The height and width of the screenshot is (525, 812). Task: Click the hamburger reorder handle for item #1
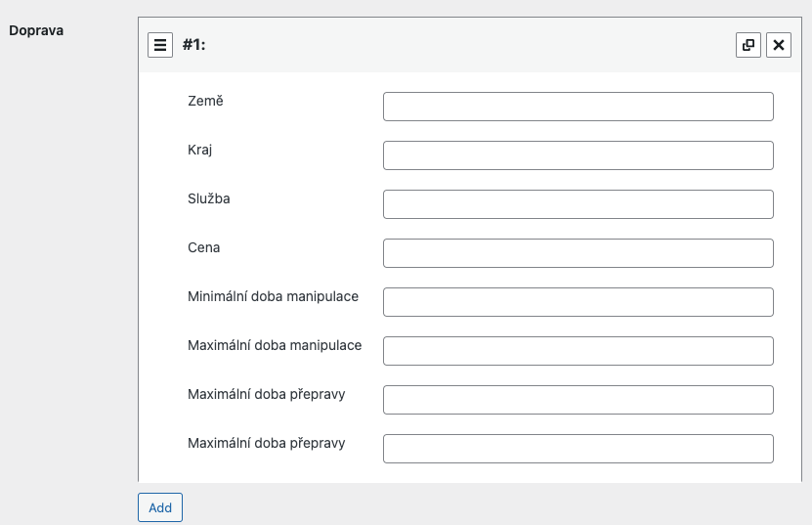click(x=160, y=45)
